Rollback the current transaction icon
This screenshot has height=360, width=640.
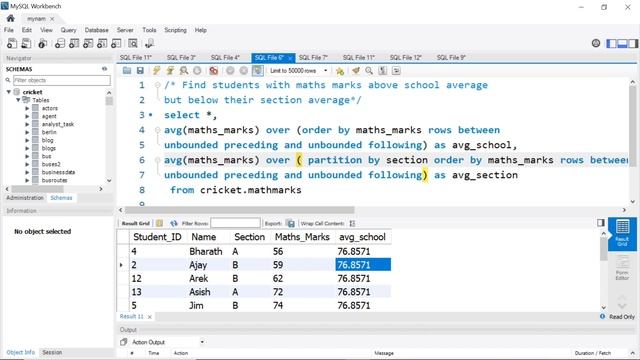tap(244, 71)
